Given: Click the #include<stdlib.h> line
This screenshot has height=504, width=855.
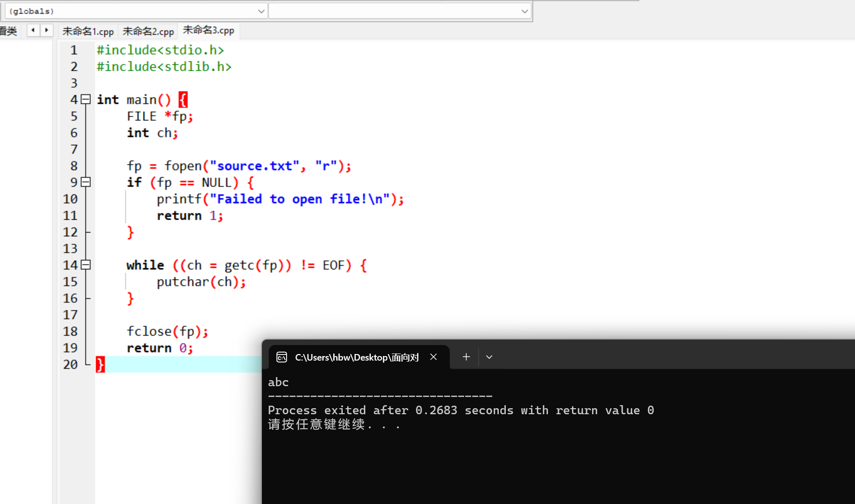Looking at the screenshot, I should coord(165,67).
